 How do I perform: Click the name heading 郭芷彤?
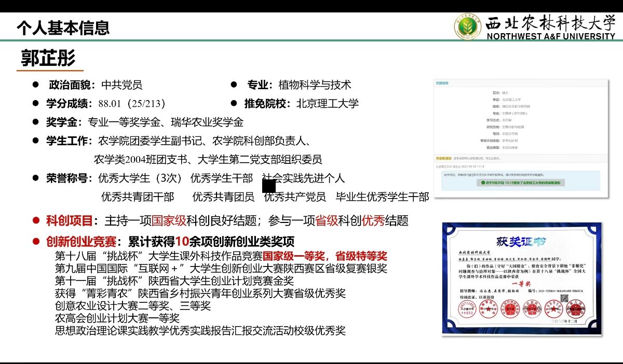click(48, 58)
